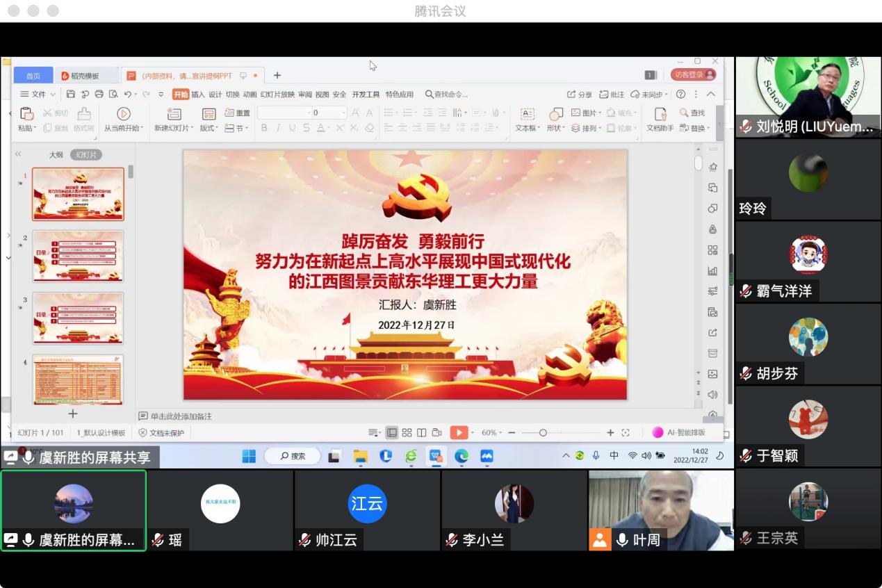Viewport: 882px width, 588px height.
Task: Click the search command (查找命令) field
Action: [x=446, y=95]
